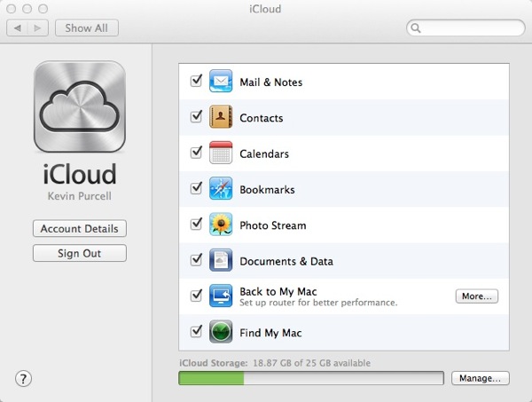Image resolution: width=532 pixels, height=402 pixels.
Task: Focus the System Preferences search field
Action: (x=465, y=28)
